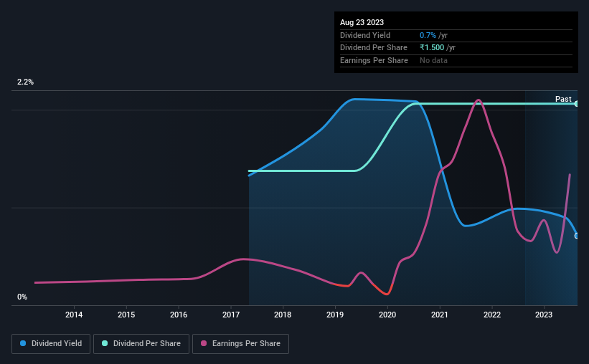Image resolution: width=589 pixels, height=364 pixels.
Task: Click the 2.2% y-axis label
Action: (x=25, y=82)
